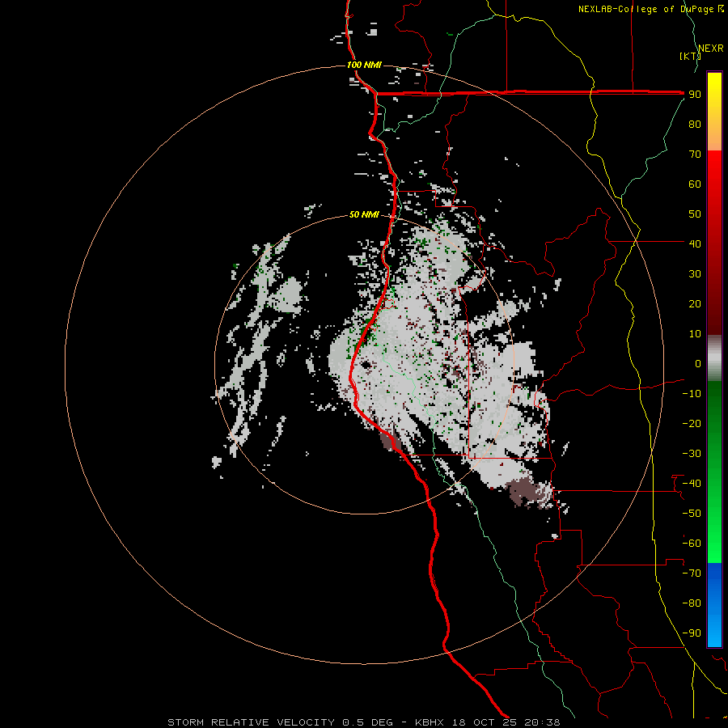Pick the -80 tick label on the legend

(x=692, y=603)
